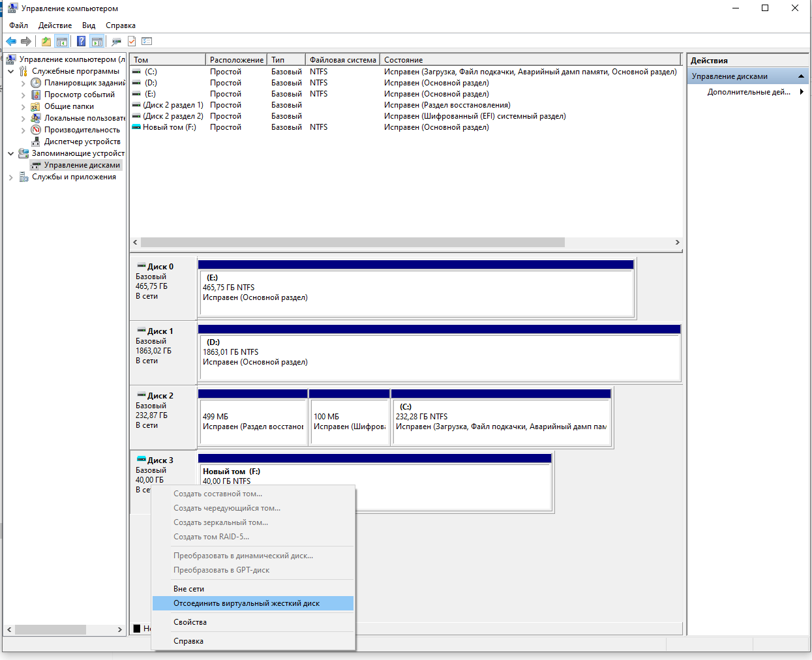Open the Действие menu
Screen dimensions: 812x660
[x=55, y=25]
